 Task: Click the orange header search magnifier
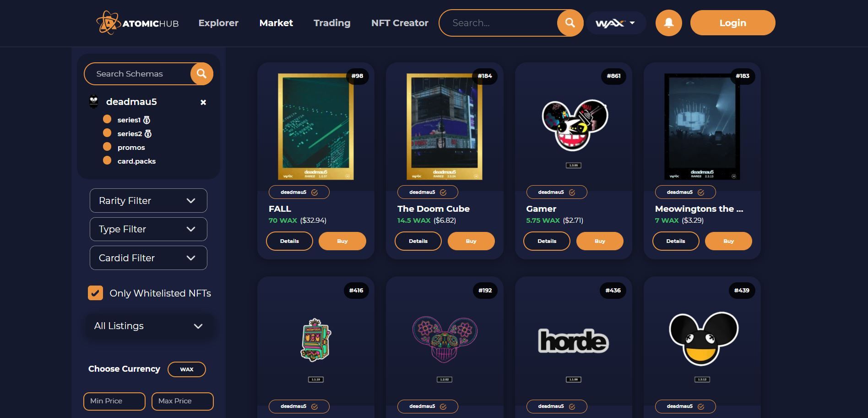[x=570, y=23]
